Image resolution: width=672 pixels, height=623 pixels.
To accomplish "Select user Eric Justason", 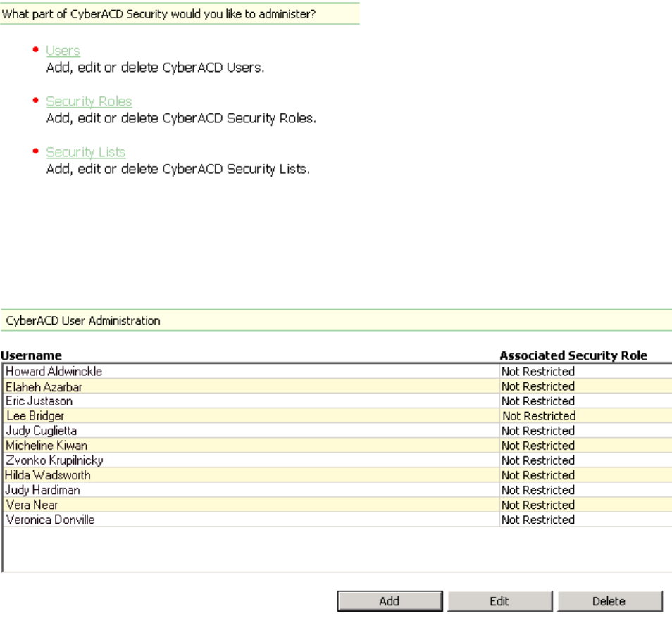I will pos(39,401).
